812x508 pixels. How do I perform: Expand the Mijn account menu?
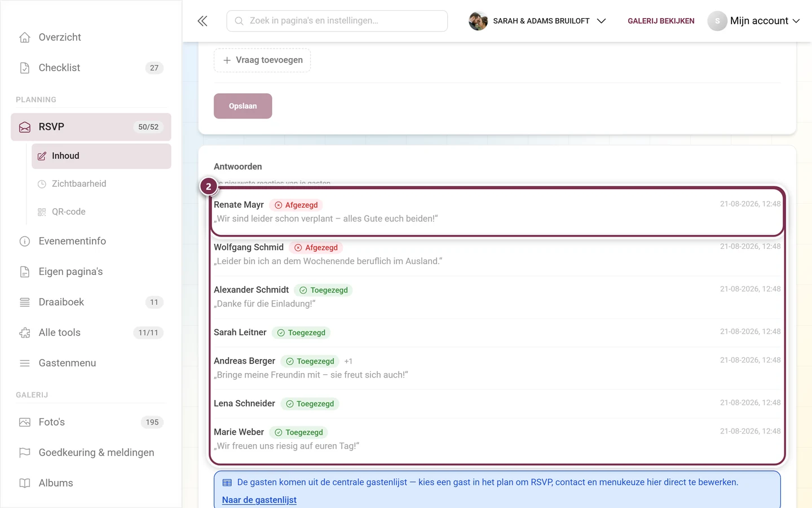pos(754,21)
